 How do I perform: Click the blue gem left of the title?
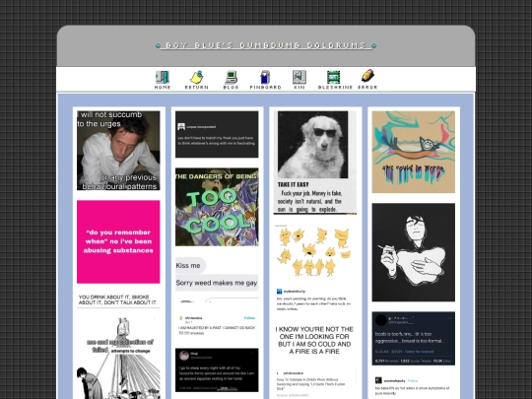158,45
